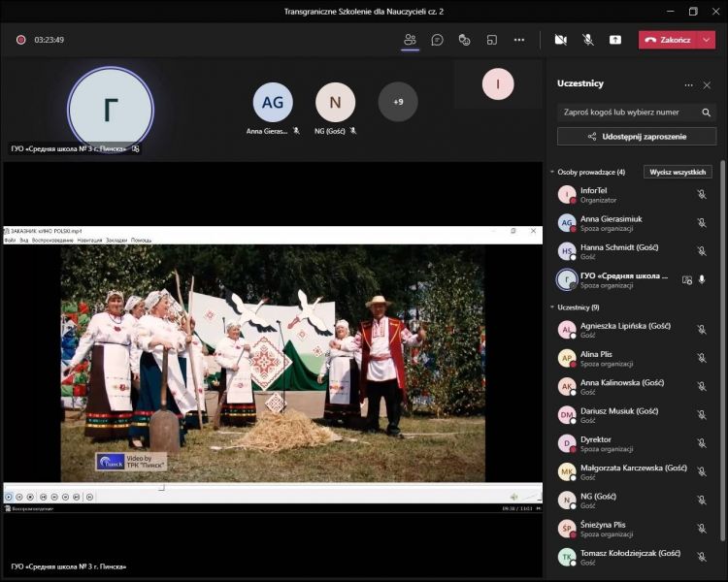Toggle the participants panel from toolbar
728x582 pixels.
click(x=410, y=40)
